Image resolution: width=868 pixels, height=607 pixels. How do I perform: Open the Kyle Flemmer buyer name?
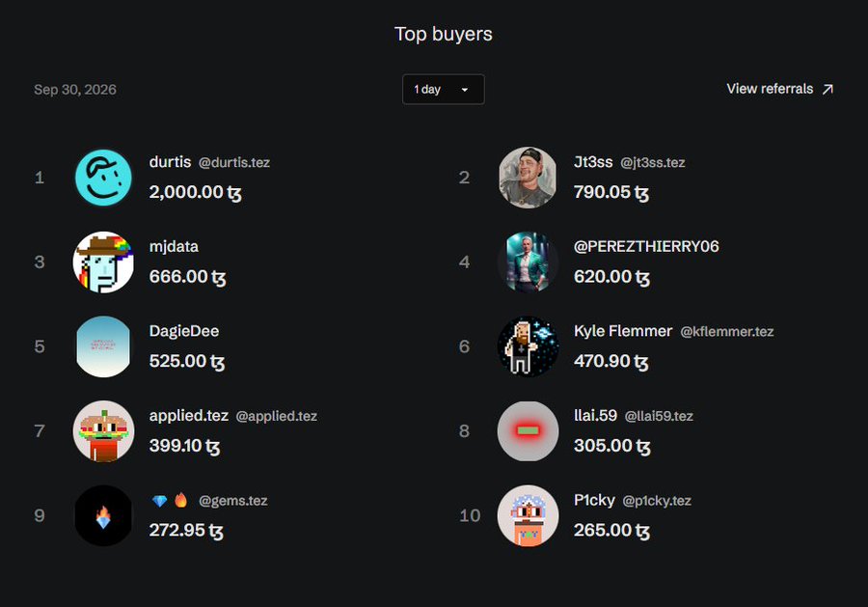(623, 331)
